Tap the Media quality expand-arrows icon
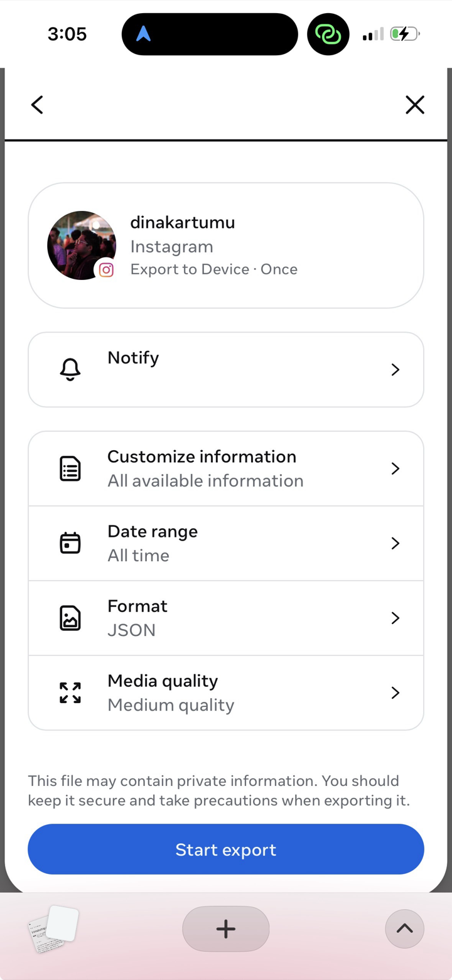Viewport: 452px width, 980px height. pyautogui.click(x=70, y=693)
